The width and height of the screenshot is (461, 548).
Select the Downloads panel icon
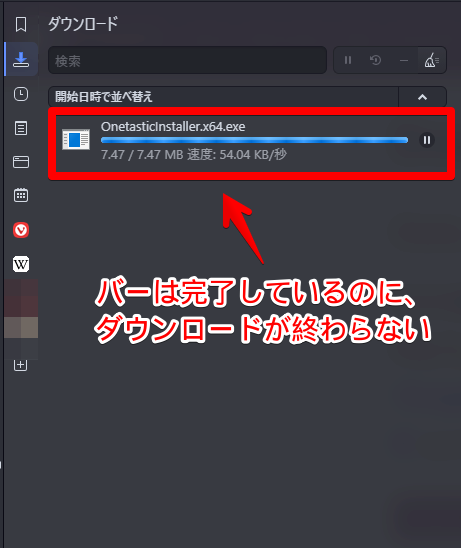[21, 59]
